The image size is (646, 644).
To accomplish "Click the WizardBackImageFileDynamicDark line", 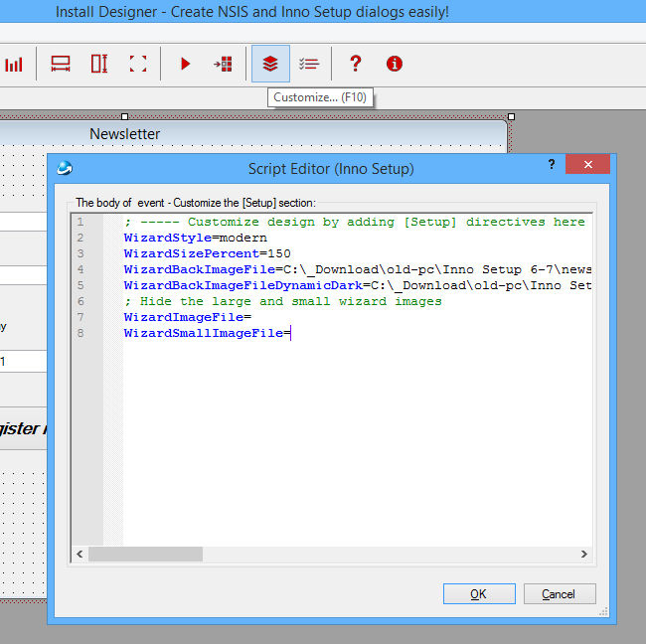I will click(358, 285).
